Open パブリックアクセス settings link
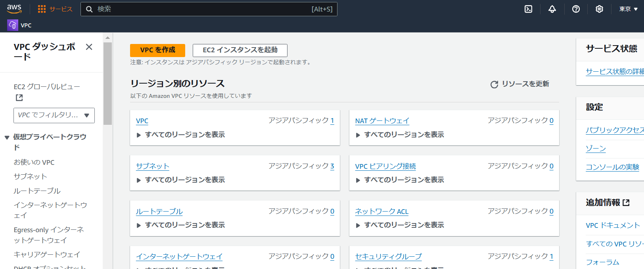Screen dimensions: 644x269 (x=615, y=130)
